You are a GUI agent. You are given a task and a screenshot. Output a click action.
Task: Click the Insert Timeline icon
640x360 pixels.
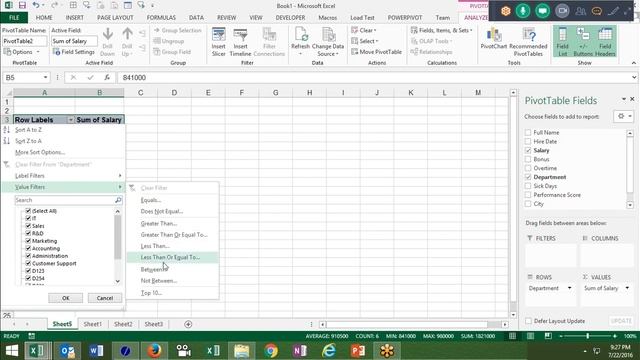[240, 42]
